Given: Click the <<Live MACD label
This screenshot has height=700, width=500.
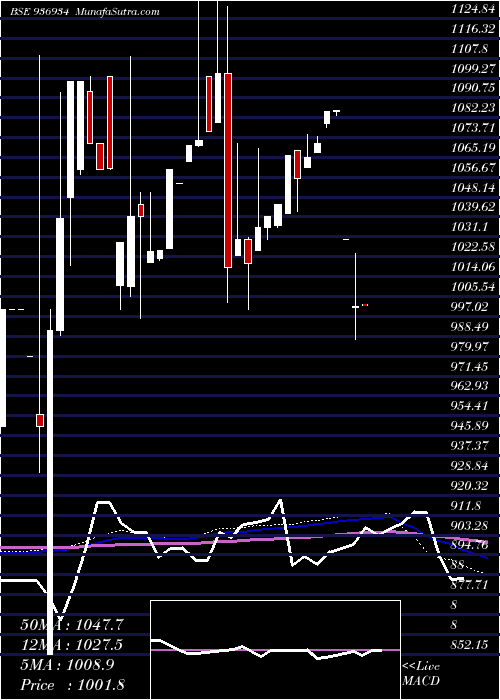Looking at the screenshot, I should point(421,674).
